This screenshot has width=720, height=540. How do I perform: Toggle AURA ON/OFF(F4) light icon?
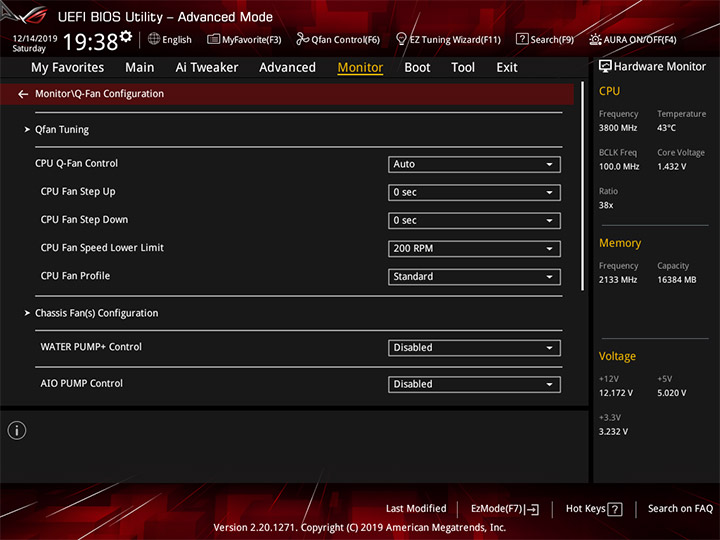tap(595, 39)
